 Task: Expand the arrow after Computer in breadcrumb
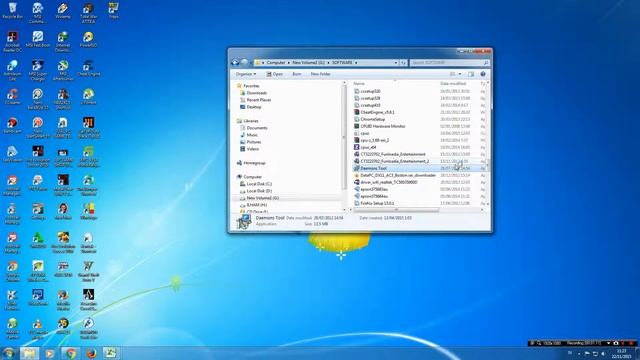(289, 62)
